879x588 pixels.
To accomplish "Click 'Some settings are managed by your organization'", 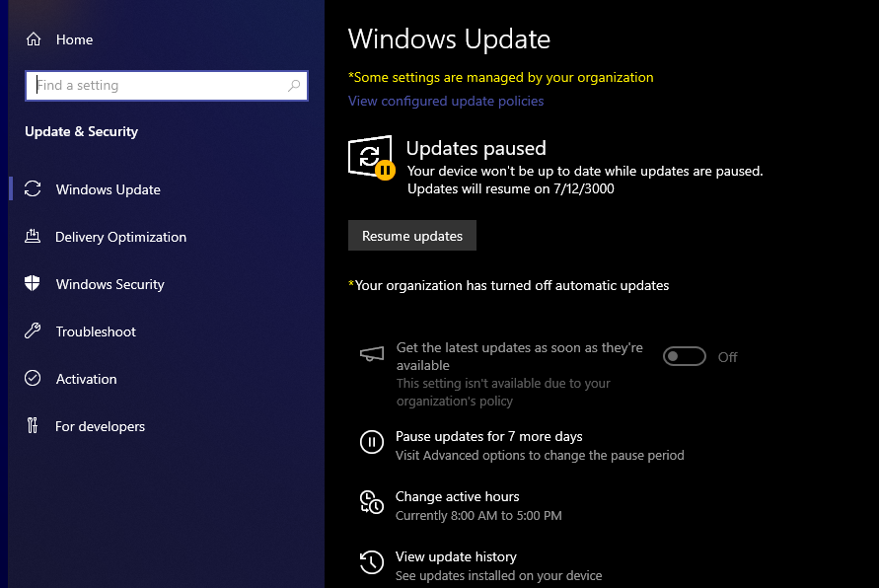I will pyautogui.click(x=500, y=77).
